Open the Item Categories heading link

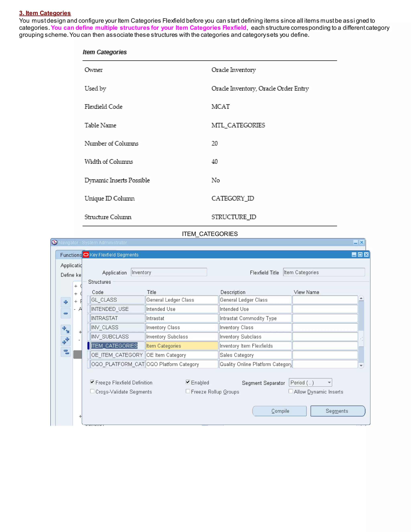[45, 13]
